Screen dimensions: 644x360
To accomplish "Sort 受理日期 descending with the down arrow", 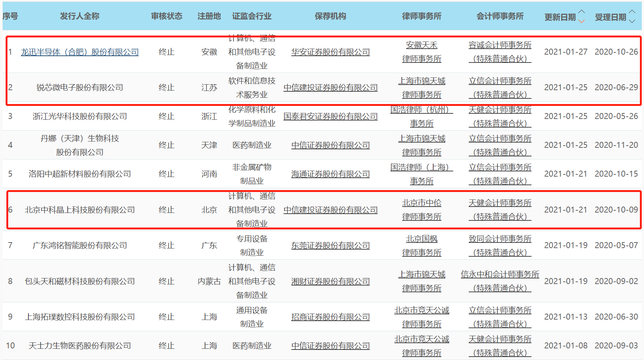I will (x=632, y=21).
